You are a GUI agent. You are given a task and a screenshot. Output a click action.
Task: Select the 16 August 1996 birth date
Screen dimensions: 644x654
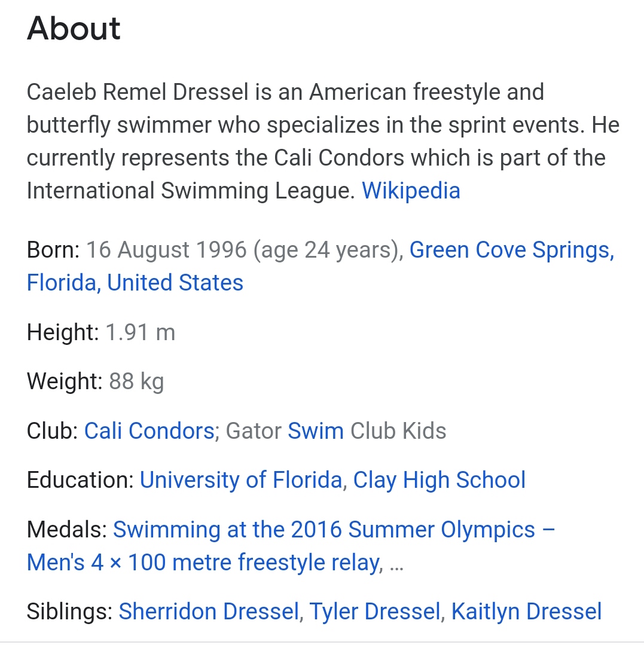(x=166, y=250)
